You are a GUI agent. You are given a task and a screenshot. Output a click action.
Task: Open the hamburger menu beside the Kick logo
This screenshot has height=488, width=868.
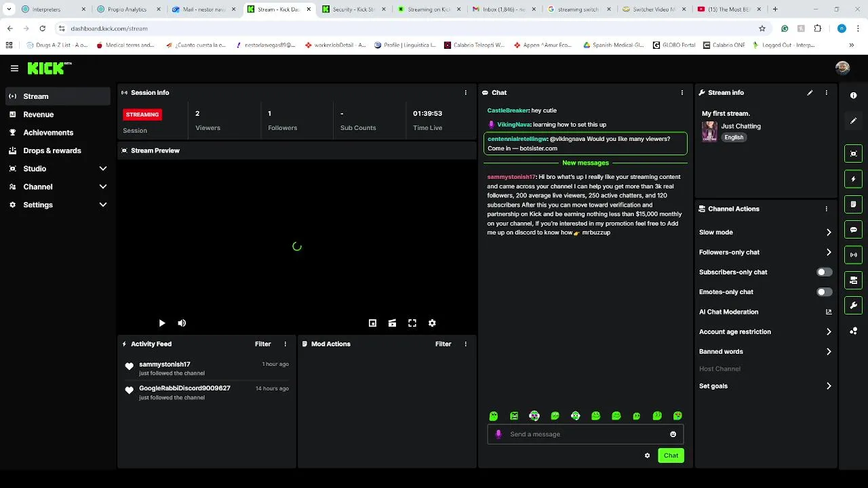14,68
